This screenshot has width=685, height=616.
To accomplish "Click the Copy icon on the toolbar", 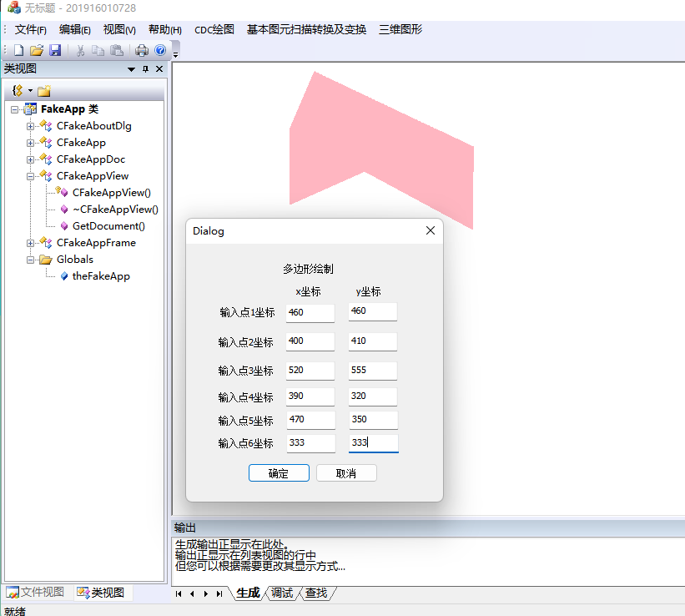I will 98,50.
